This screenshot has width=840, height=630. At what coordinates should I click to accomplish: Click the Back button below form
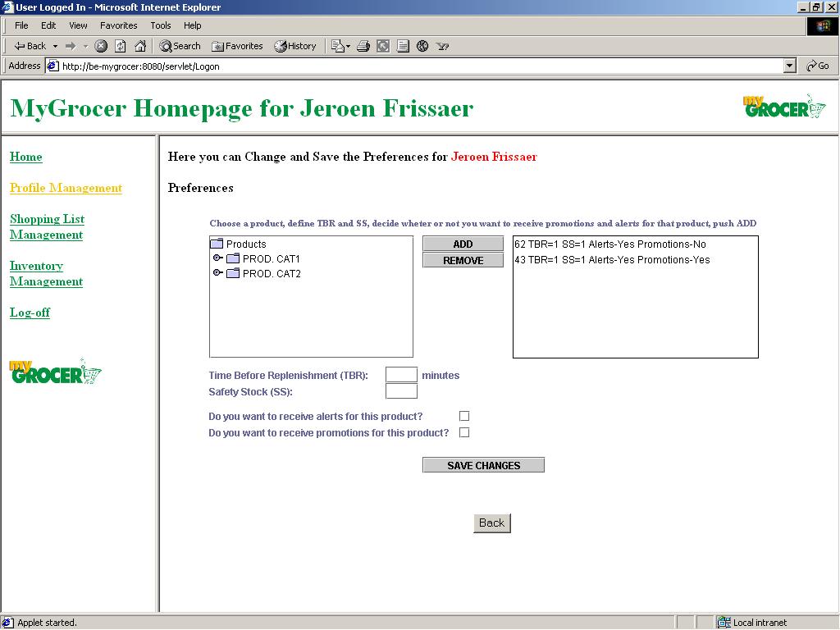pos(492,523)
